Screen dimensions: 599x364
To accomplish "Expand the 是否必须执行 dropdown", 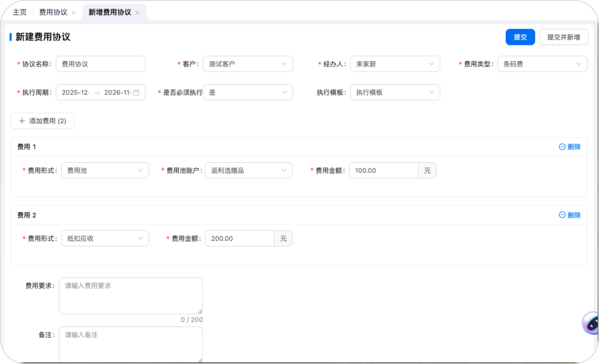I will (248, 92).
